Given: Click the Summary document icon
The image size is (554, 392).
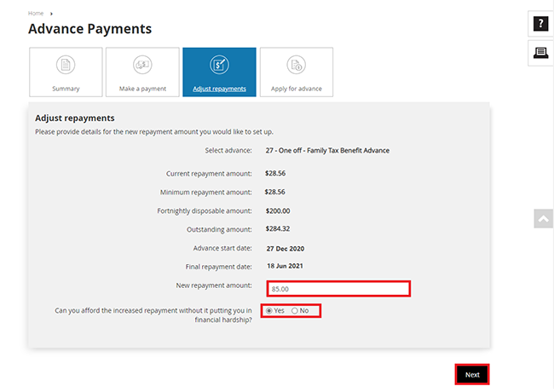Looking at the screenshot, I should [66, 65].
